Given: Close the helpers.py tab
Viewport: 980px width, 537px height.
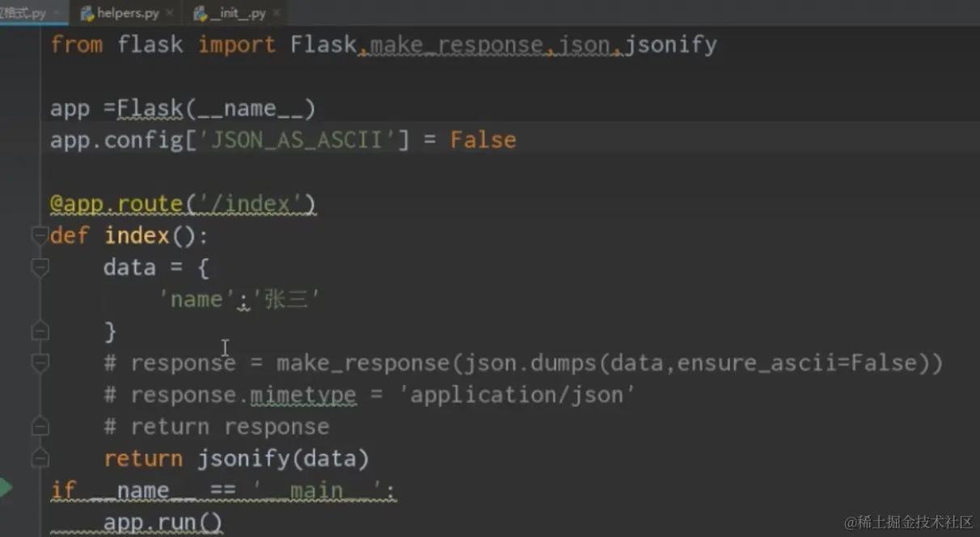Looking at the screenshot, I should coord(170,14).
